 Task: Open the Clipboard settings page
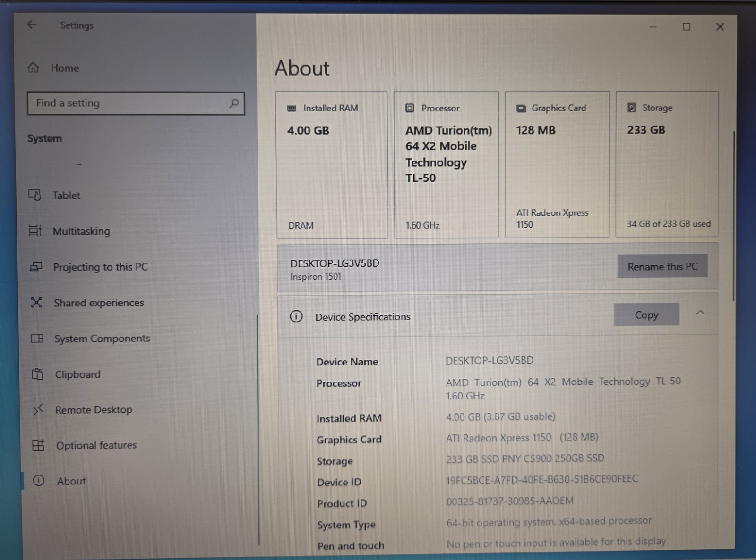point(77,374)
